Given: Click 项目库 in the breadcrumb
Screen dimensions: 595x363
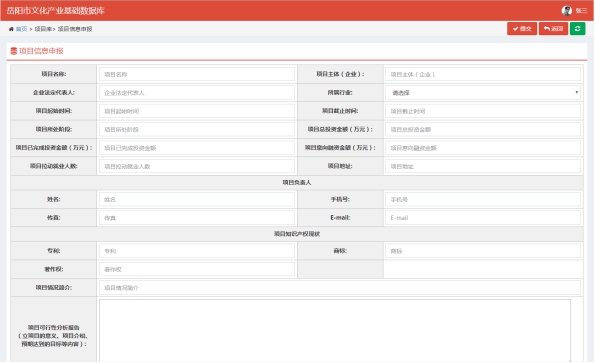Looking at the screenshot, I should (43, 29).
